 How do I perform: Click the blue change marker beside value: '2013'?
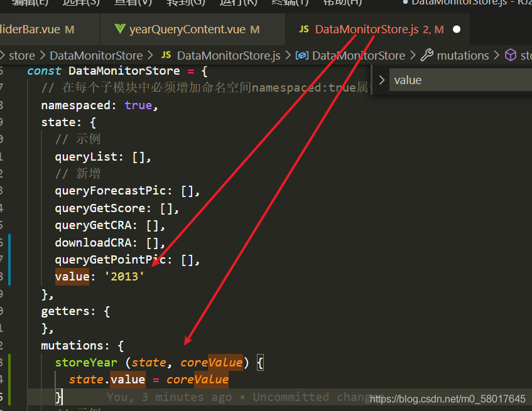coord(10,277)
